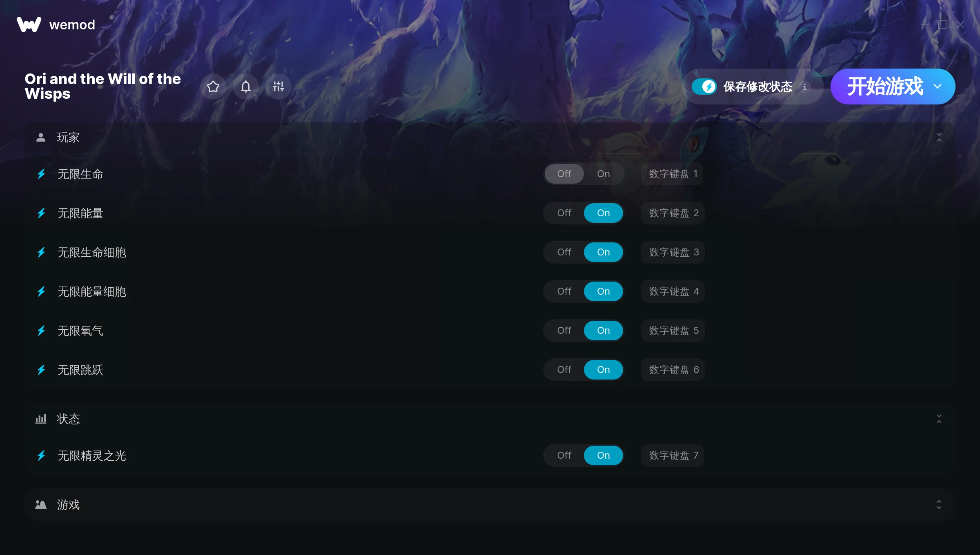The height and width of the screenshot is (555, 980).
Task: Turn On the 无限生命 cheat
Action: (x=603, y=174)
